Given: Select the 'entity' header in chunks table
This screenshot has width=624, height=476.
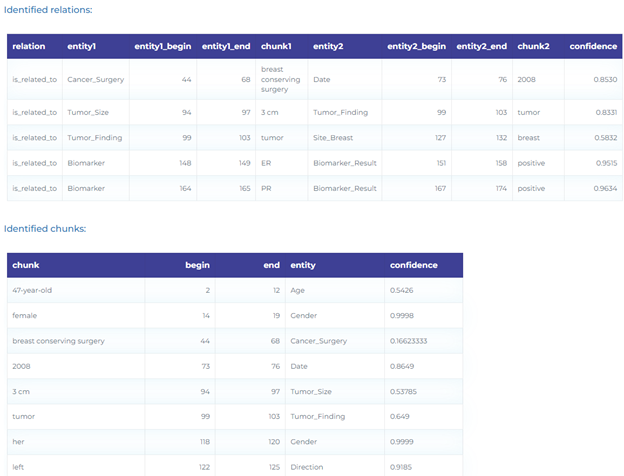Looking at the screenshot, I should [303, 265].
